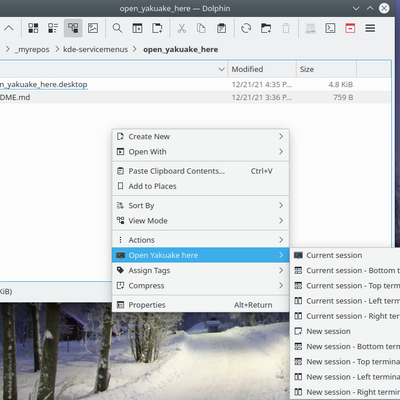Open the Search magnifier

click(x=117, y=28)
